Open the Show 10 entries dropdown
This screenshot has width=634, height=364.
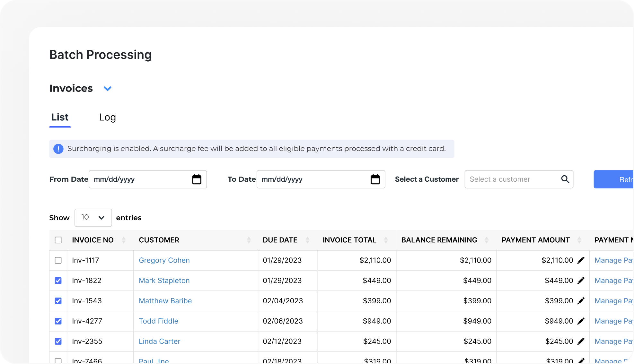point(93,218)
